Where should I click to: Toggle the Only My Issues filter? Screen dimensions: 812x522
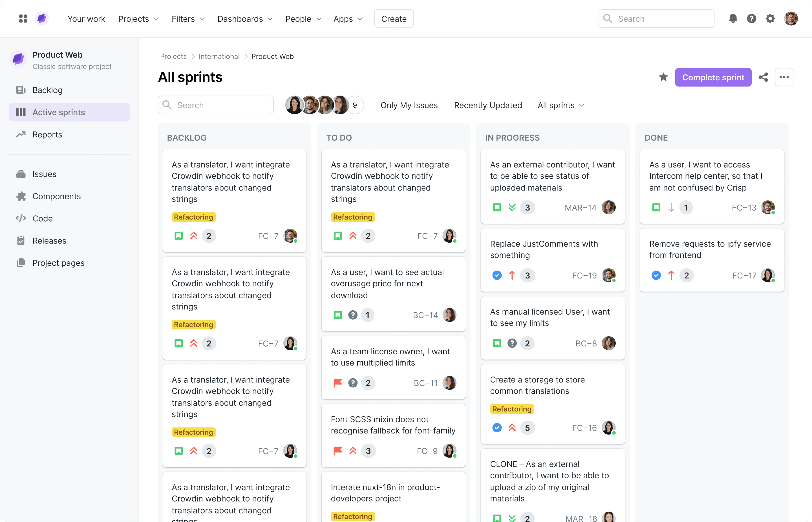pyautogui.click(x=409, y=105)
